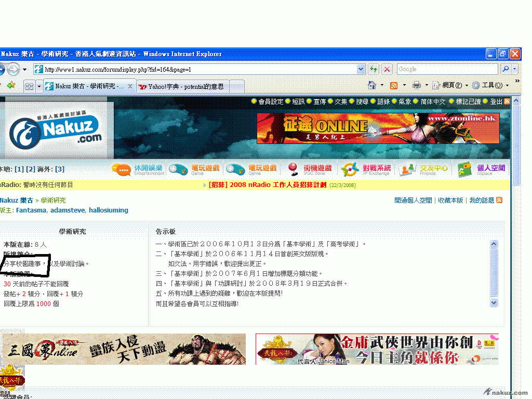Open the 短訊 messages link
Image resolution: width=532 pixels, height=399 pixels.
[x=298, y=101]
